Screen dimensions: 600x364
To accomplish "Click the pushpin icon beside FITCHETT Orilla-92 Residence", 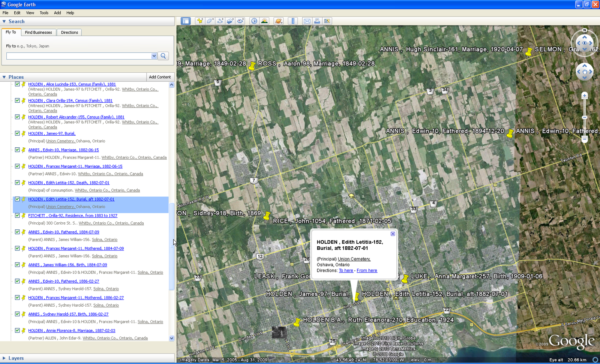I will pyautogui.click(x=24, y=216).
